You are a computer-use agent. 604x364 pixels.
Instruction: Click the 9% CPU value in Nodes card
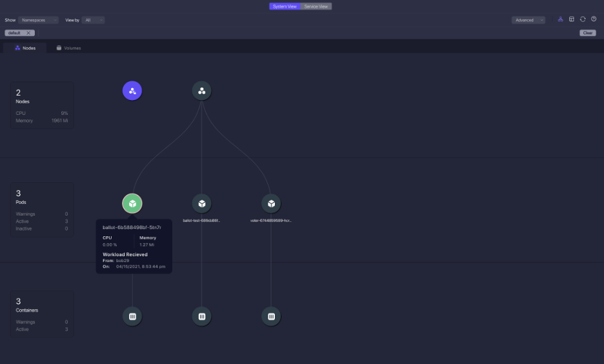click(x=65, y=113)
